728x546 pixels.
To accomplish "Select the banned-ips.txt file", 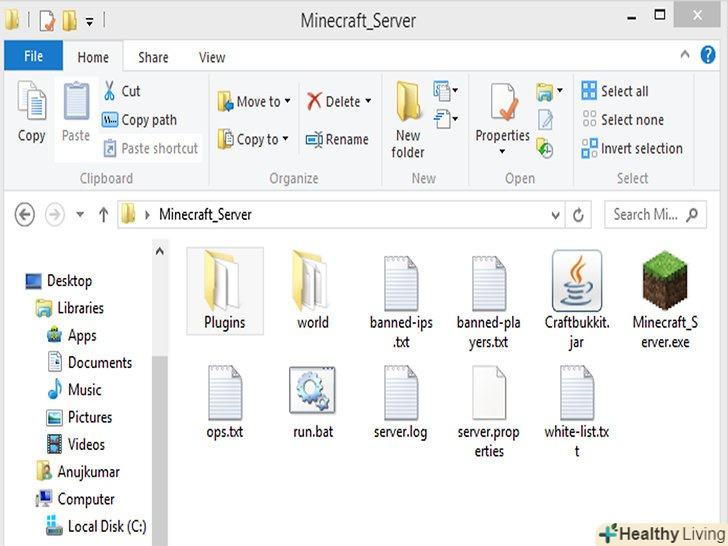I will [x=401, y=302].
